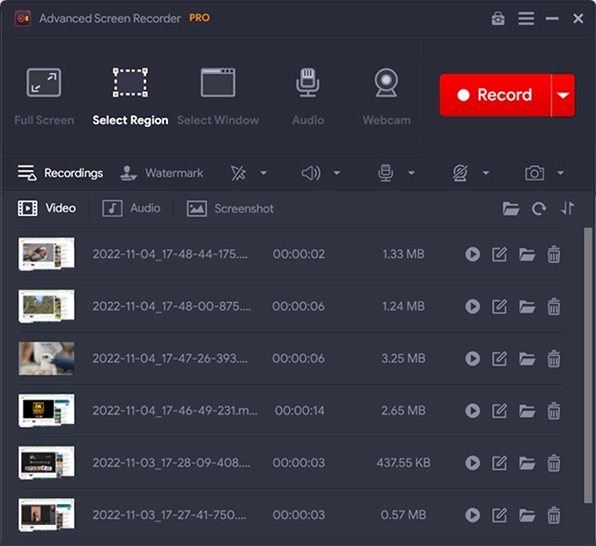Start recording with the red Record button
596x546 pixels.
[495, 95]
